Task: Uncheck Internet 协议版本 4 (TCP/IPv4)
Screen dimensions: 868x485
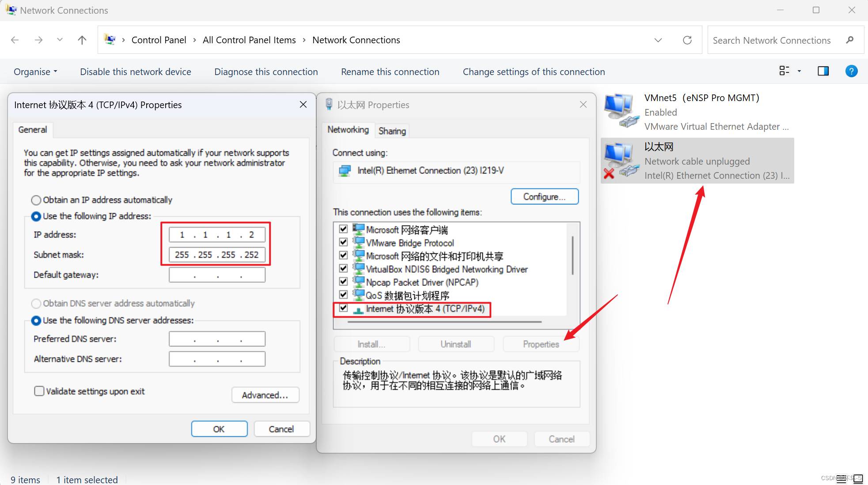Action: [343, 308]
